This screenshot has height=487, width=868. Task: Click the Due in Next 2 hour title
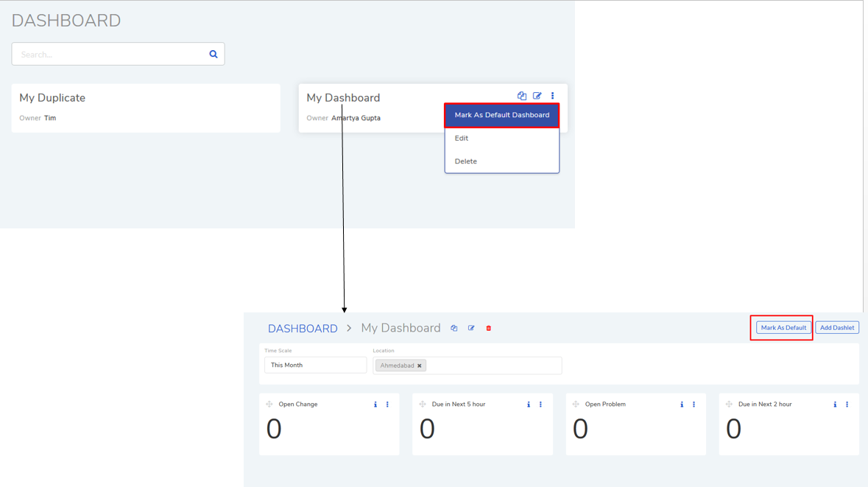click(x=765, y=404)
